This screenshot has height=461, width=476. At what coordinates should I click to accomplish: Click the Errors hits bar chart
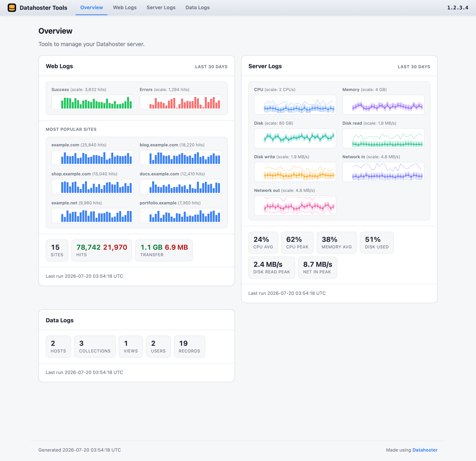181,102
